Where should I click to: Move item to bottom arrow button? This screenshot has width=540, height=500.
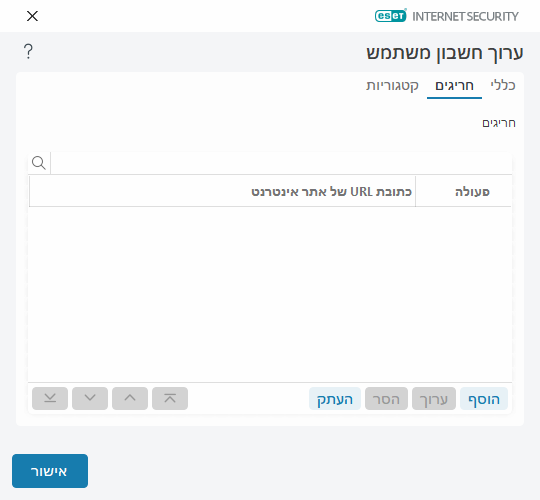(50, 398)
